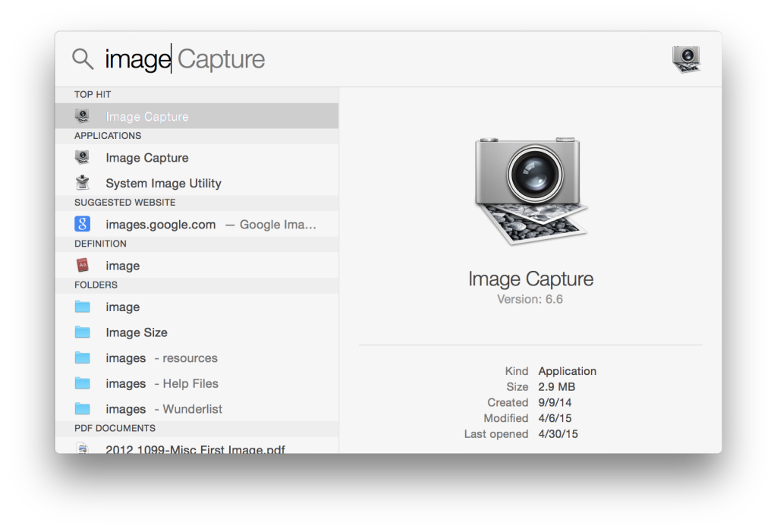777x532 pixels.
Task: Open 'Image Capture' under Applications
Action: (197, 158)
